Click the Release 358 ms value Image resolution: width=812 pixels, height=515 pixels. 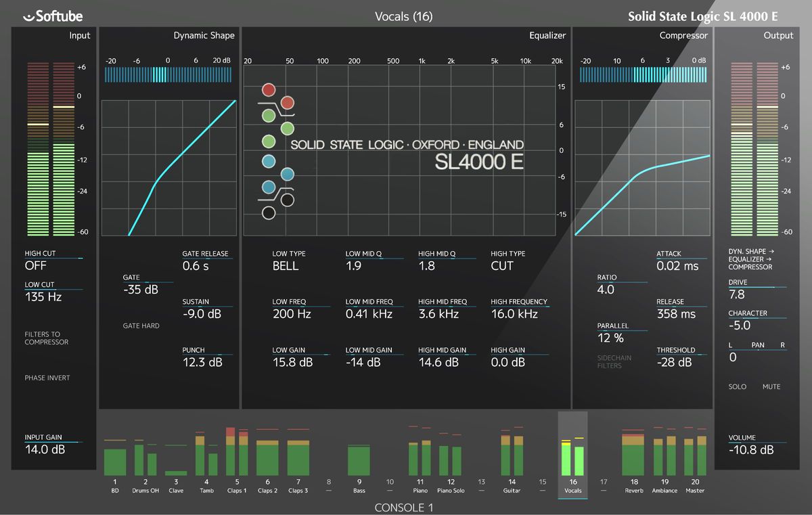coord(676,314)
